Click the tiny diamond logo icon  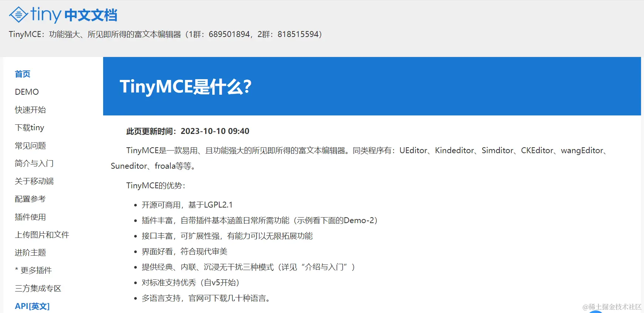(18, 15)
